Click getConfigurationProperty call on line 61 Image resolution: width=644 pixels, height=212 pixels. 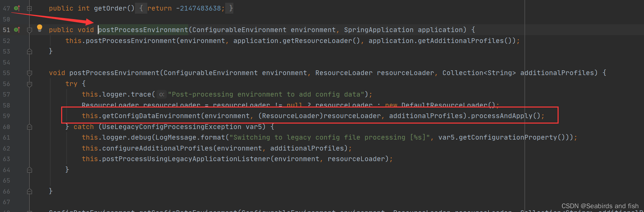pos(508,137)
